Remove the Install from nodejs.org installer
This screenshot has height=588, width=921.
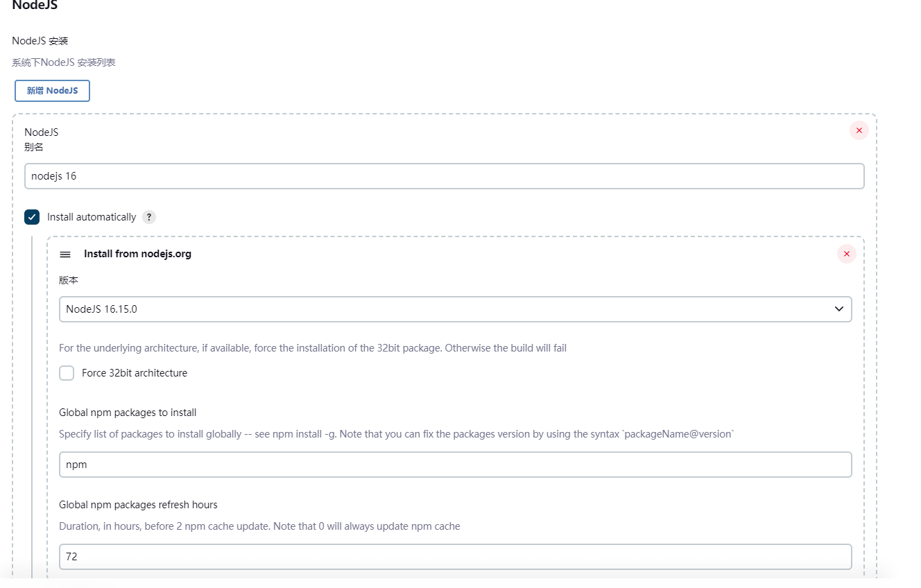coord(846,254)
